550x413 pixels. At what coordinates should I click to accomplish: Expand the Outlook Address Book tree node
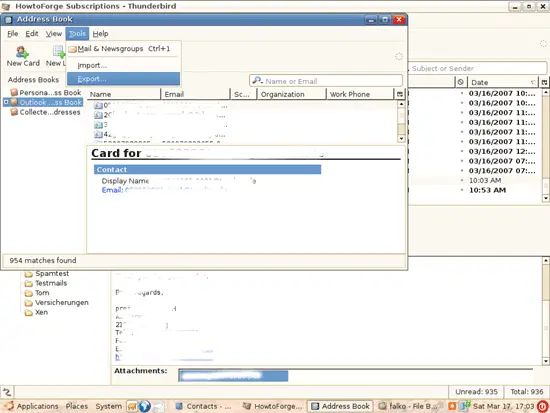click(6, 102)
